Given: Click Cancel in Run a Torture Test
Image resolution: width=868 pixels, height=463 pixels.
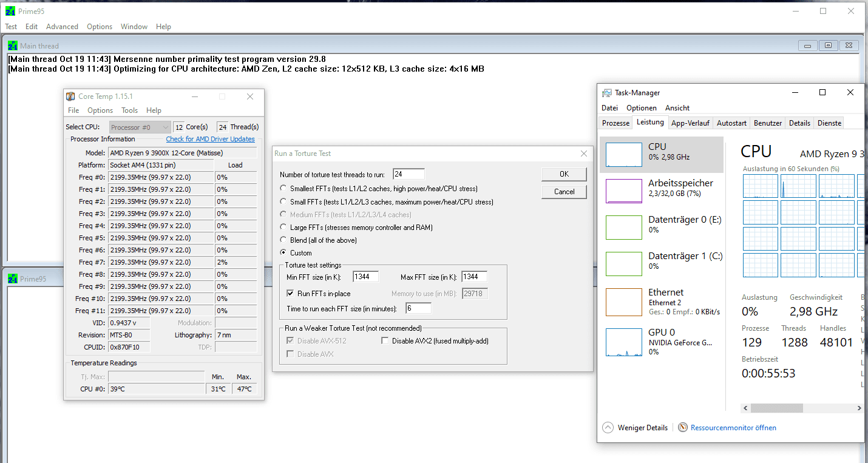Looking at the screenshot, I should 564,192.
